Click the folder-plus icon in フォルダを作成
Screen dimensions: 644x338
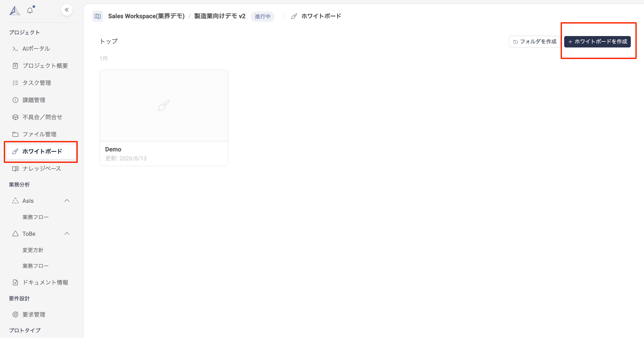tap(516, 42)
